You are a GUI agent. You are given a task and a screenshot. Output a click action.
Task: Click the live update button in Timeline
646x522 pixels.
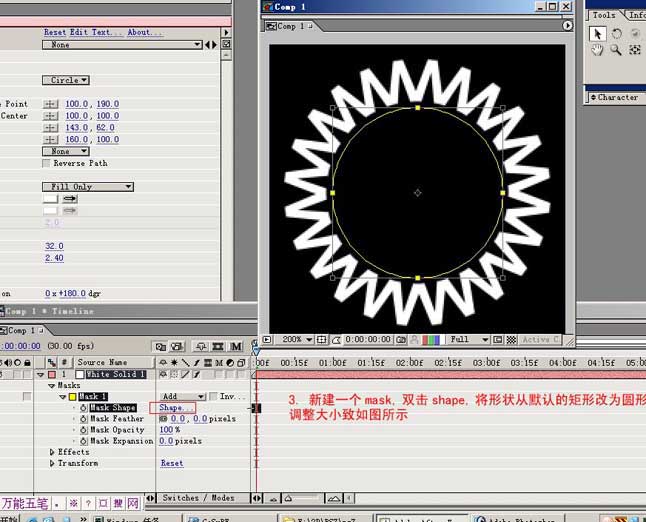click(177, 346)
